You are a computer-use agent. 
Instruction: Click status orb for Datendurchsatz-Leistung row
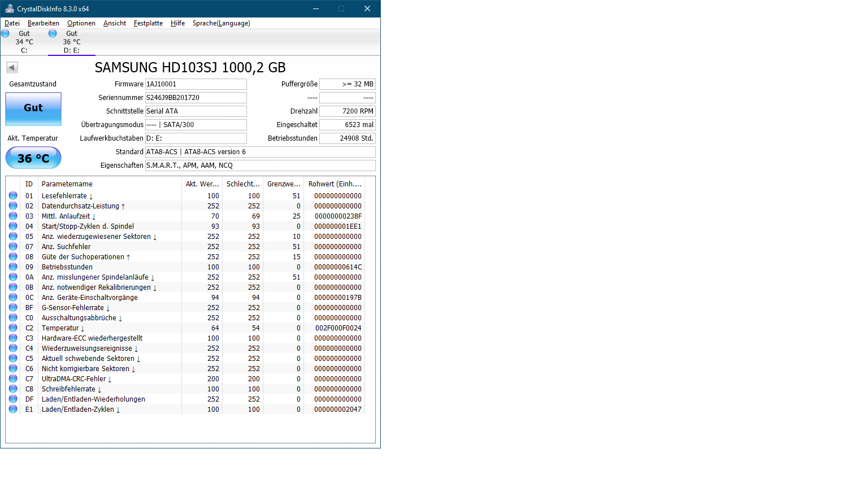[x=13, y=206]
